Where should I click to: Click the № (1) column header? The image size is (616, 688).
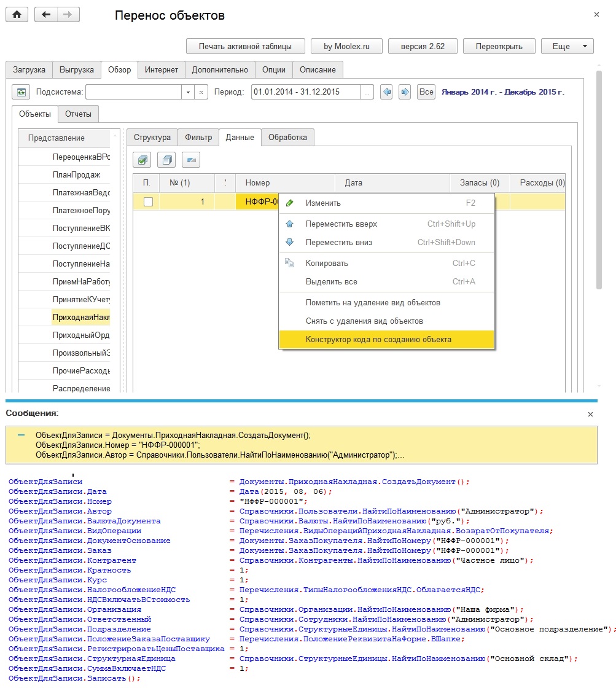[x=187, y=183]
